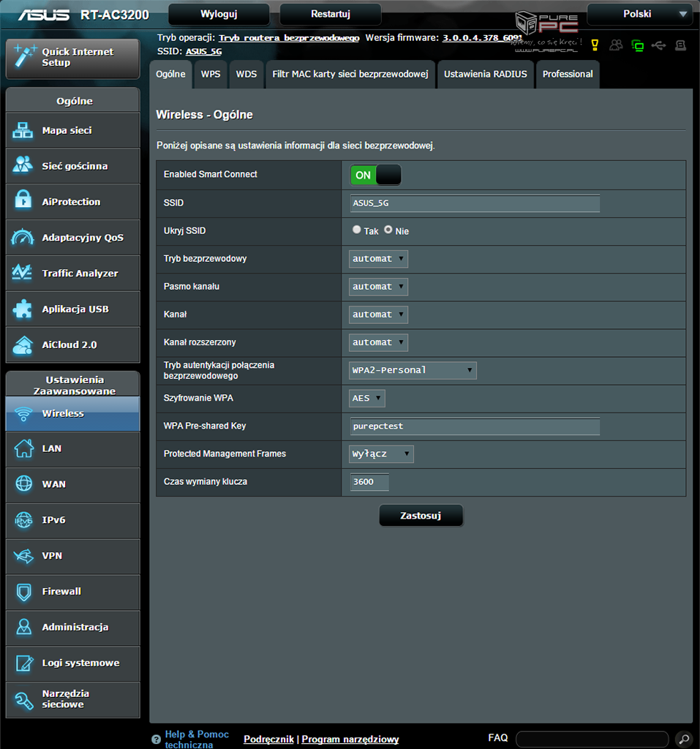Click the Traffic Analyzer chart icon
This screenshot has width=700, height=749.
pyautogui.click(x=22, y=273)
